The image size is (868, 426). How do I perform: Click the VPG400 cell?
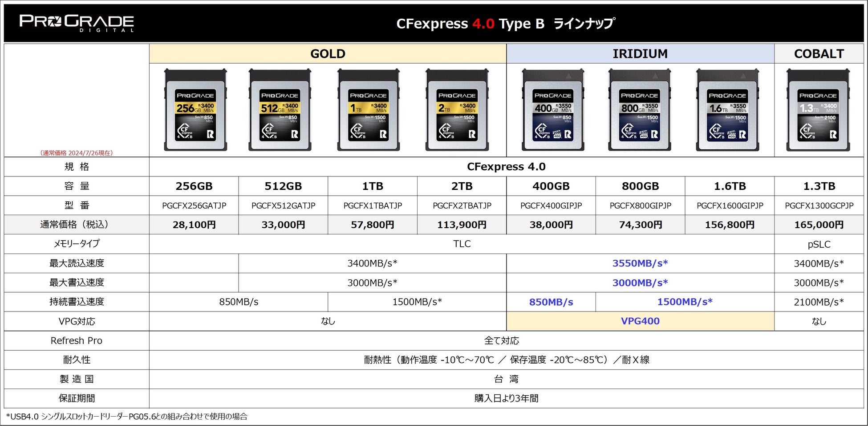[x=640, y=321]
